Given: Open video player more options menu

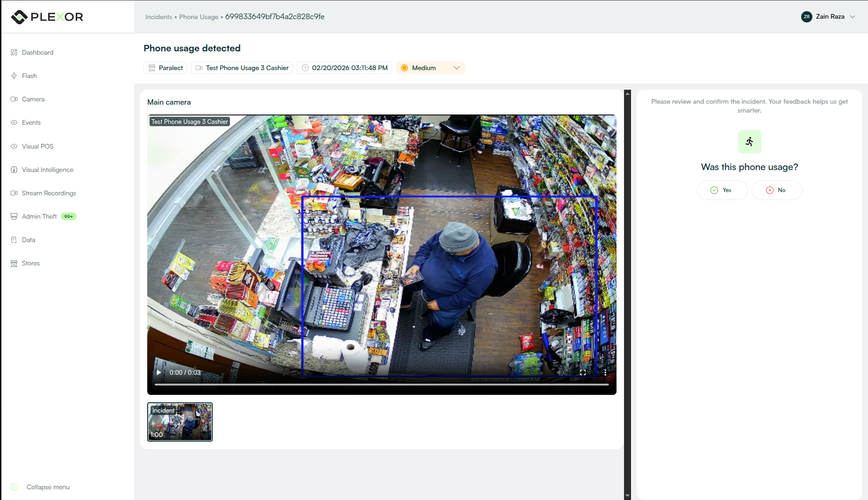Looking at the screenshot, I should pos(605,372).
